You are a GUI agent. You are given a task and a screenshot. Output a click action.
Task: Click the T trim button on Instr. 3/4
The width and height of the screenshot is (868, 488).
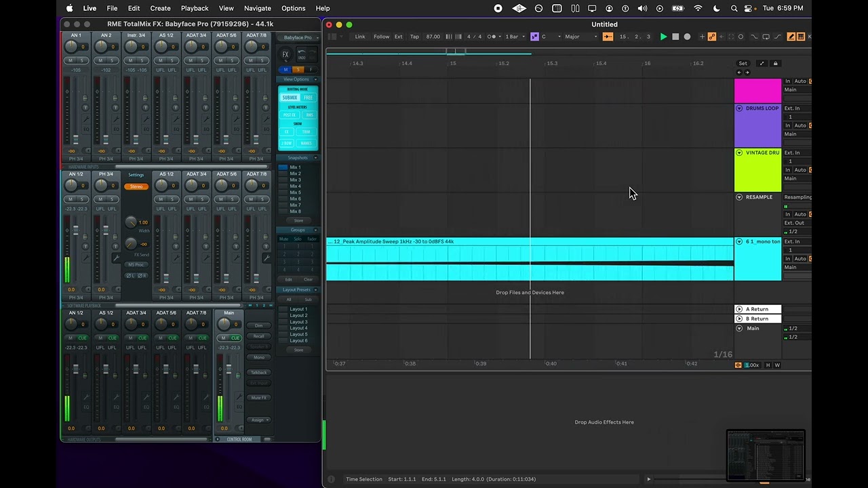(145, 107)
